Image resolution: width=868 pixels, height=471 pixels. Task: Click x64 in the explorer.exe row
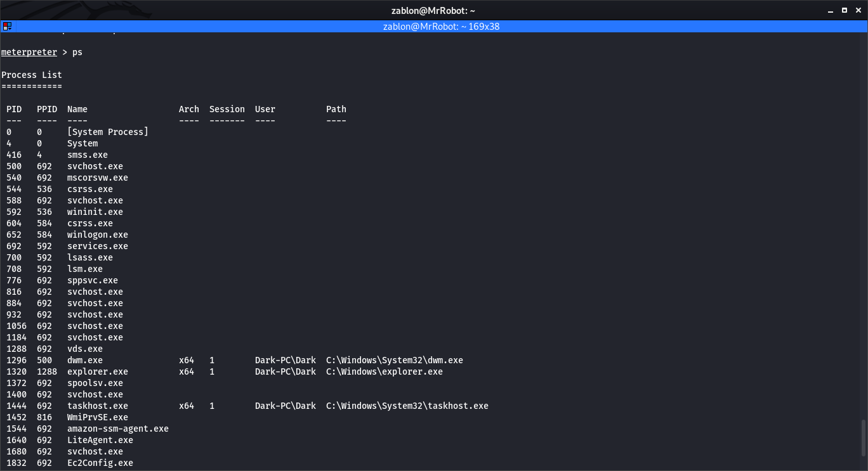[x=187, y=371]
